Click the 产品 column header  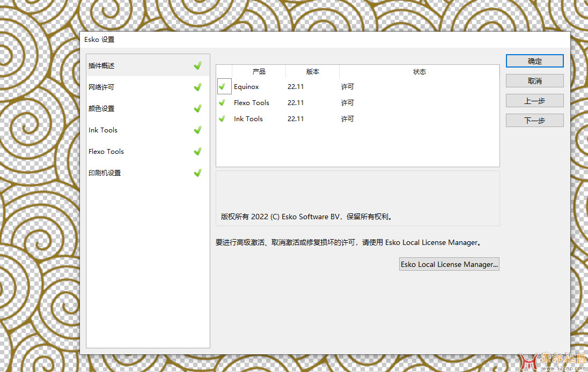coord(259,71)
